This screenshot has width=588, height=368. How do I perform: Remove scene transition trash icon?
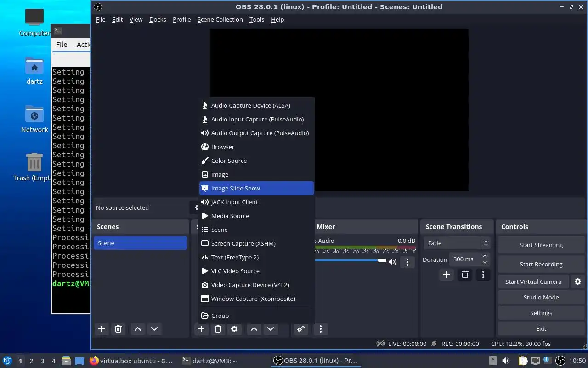tap(465, 275)
